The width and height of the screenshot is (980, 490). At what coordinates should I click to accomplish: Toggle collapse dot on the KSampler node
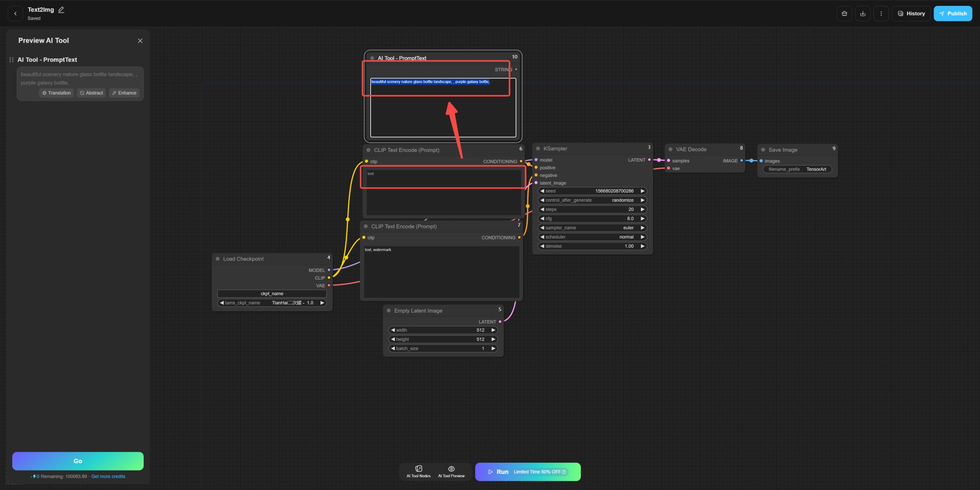point(538,148)
